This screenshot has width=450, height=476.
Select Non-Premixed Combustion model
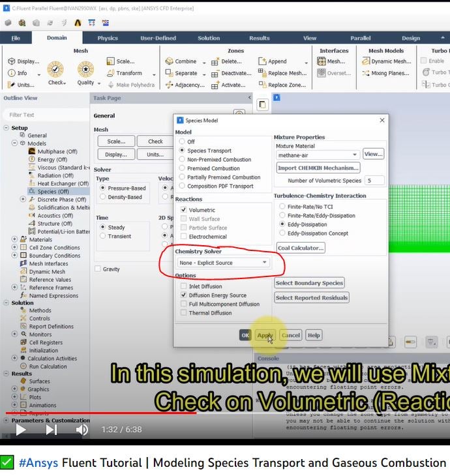click(182, 159)
